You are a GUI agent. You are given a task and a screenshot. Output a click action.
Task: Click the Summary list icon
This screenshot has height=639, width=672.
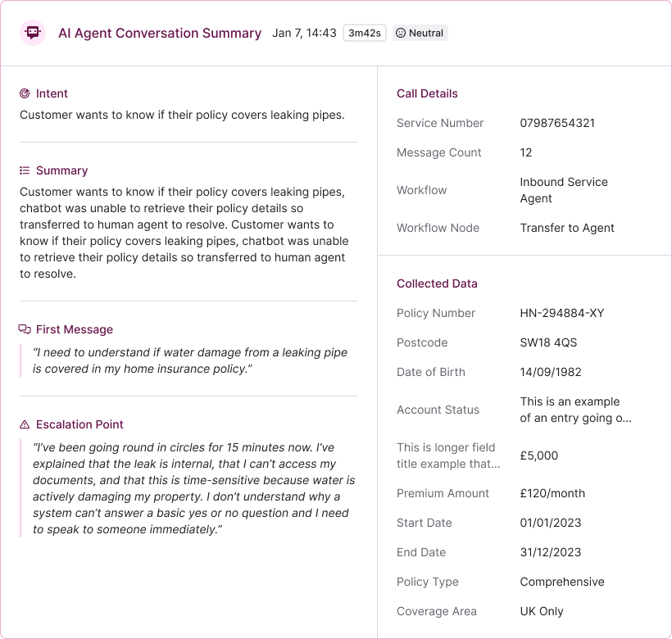(x=25, y=170)
